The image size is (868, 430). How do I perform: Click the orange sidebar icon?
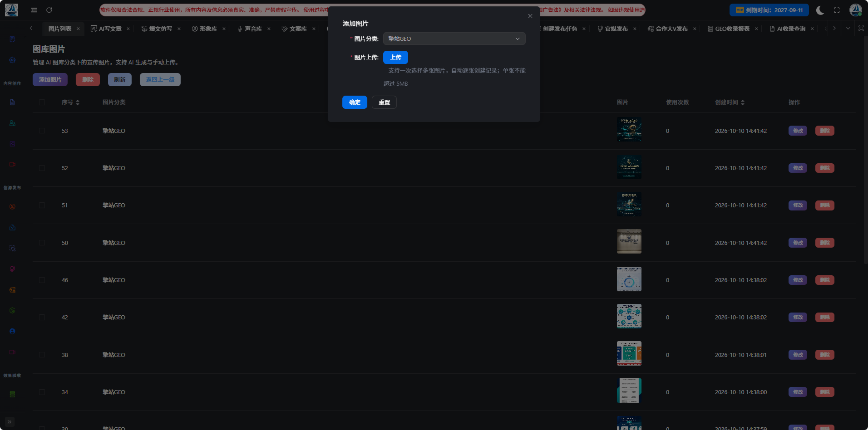point(13,290)
